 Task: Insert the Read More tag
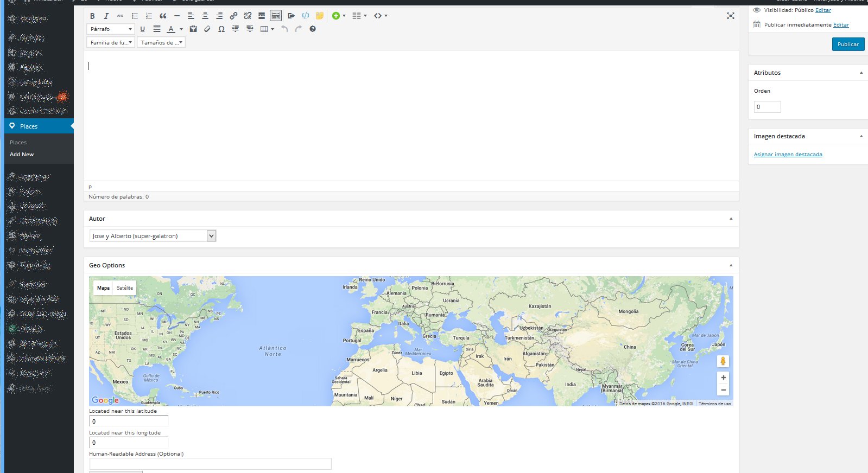click(x=262, y=16)
